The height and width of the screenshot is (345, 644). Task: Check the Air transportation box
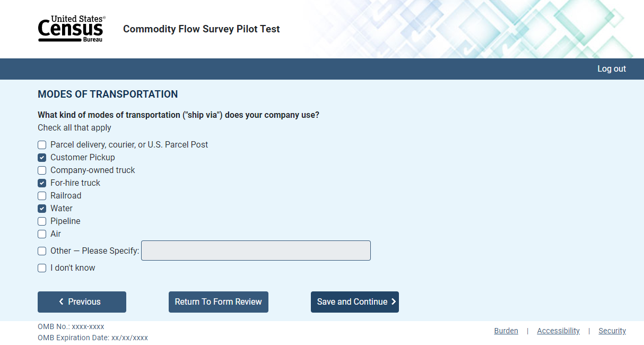tap(42, 234)
